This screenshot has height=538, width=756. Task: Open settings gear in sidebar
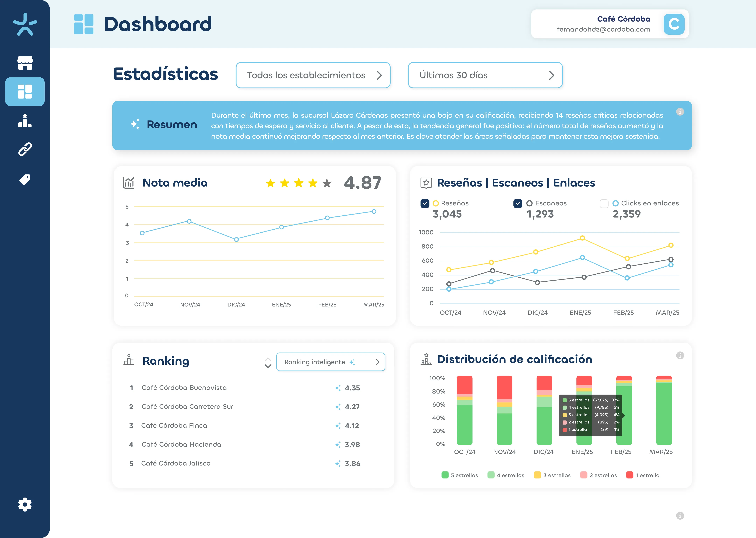pos(25,504)
